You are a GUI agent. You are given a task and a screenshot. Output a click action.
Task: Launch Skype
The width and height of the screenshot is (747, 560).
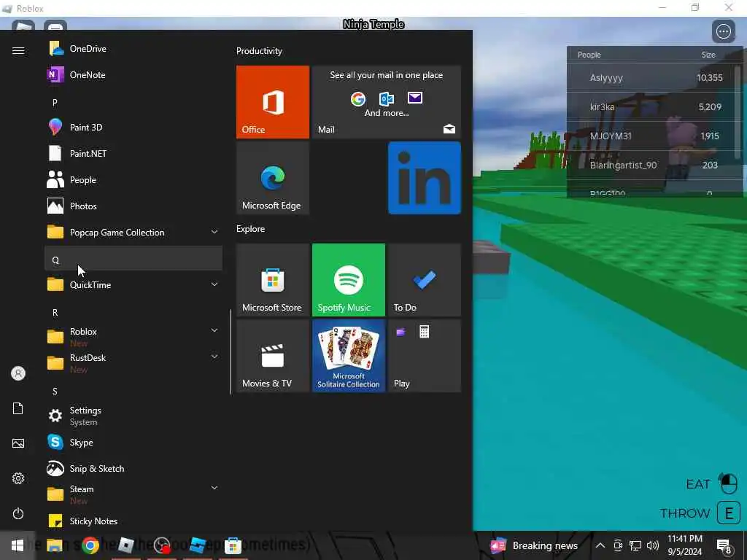click(x=133, y=443)
